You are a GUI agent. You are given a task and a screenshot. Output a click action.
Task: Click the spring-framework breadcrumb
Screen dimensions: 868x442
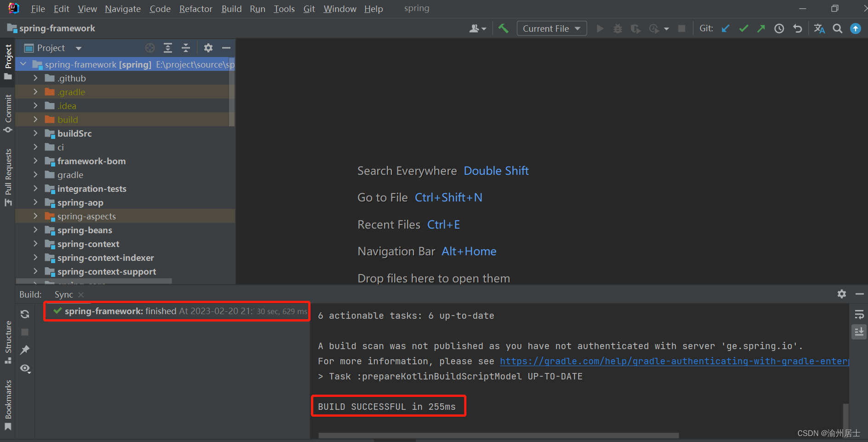pyautogui.click(x=52, y=29)
